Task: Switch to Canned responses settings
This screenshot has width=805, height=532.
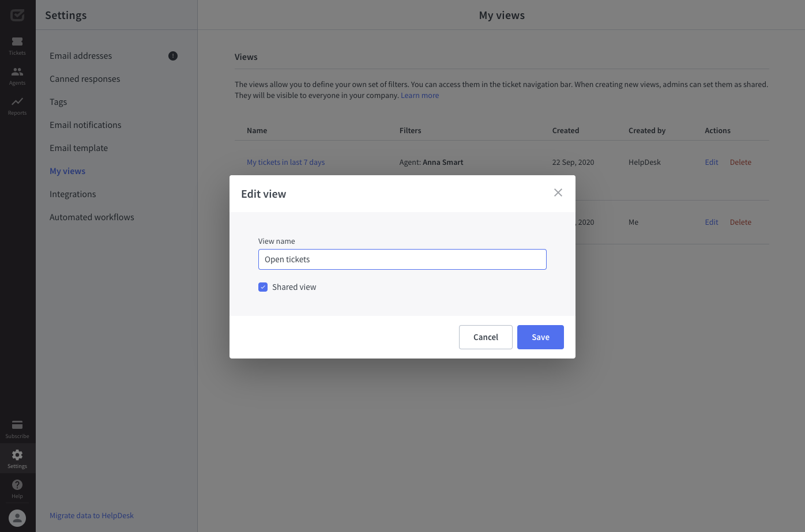Action: click(85, 78)
